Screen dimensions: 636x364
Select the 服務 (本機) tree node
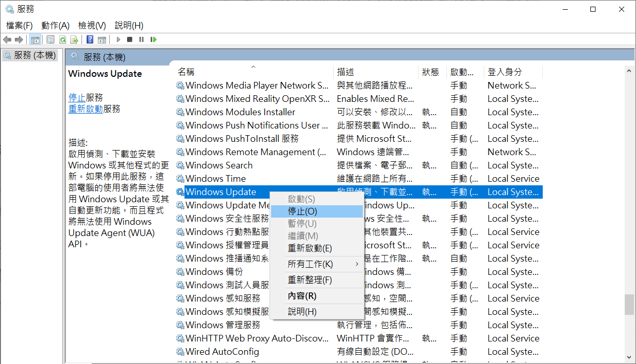click(x=30, y=55)
